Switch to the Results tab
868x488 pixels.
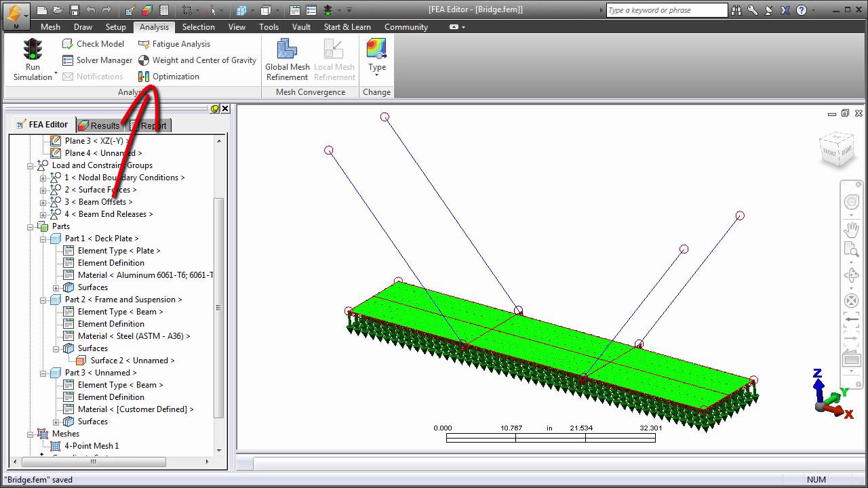[x=100, y=125]
